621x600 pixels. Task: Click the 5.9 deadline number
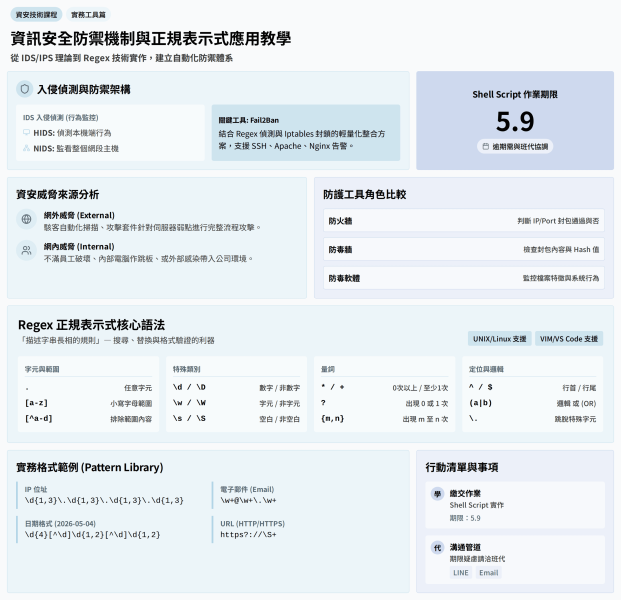pos(515,121)
